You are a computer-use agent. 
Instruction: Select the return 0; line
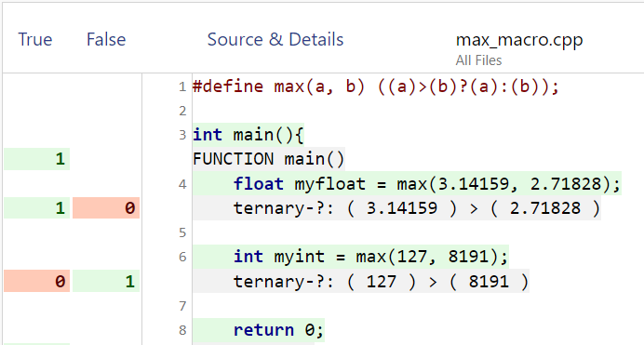259,330
